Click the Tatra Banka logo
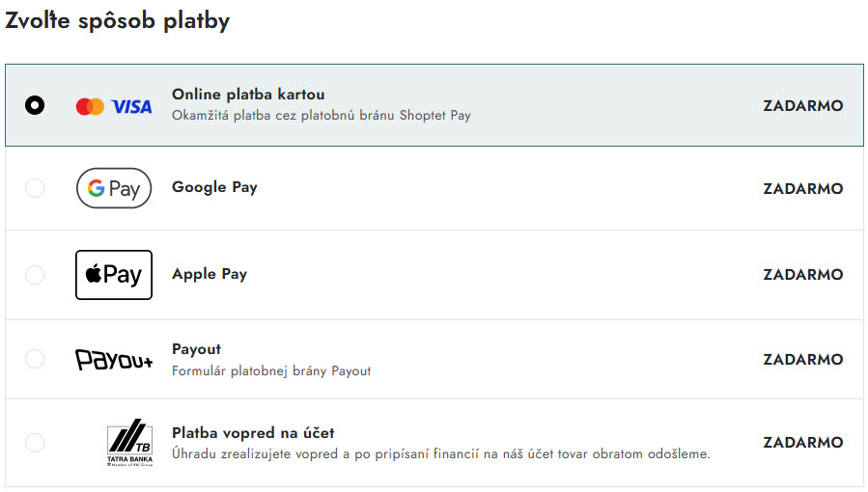The height and width of the screenshot is (492, 868). [129, 442]
